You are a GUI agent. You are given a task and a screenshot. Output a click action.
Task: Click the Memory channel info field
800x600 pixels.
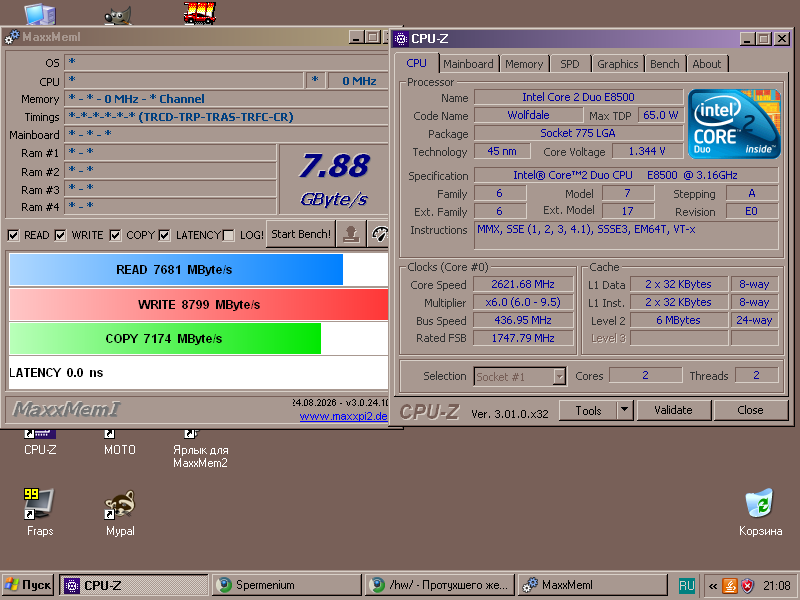click(226, 99)
